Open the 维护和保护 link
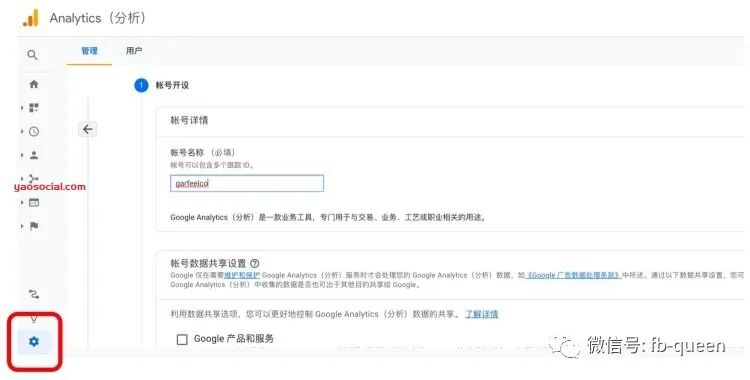Screen dimensions: 750x380 (242, 275)
